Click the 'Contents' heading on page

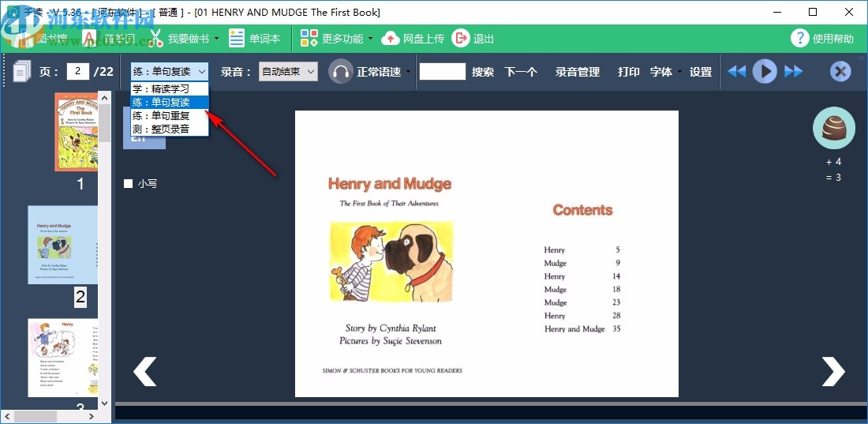click(x=582, y=210)
